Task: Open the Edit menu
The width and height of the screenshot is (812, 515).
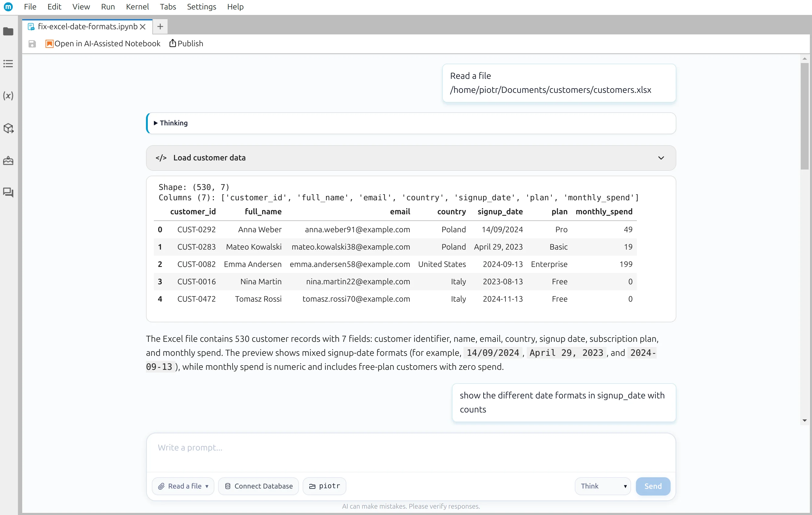Action: (54, 7)
